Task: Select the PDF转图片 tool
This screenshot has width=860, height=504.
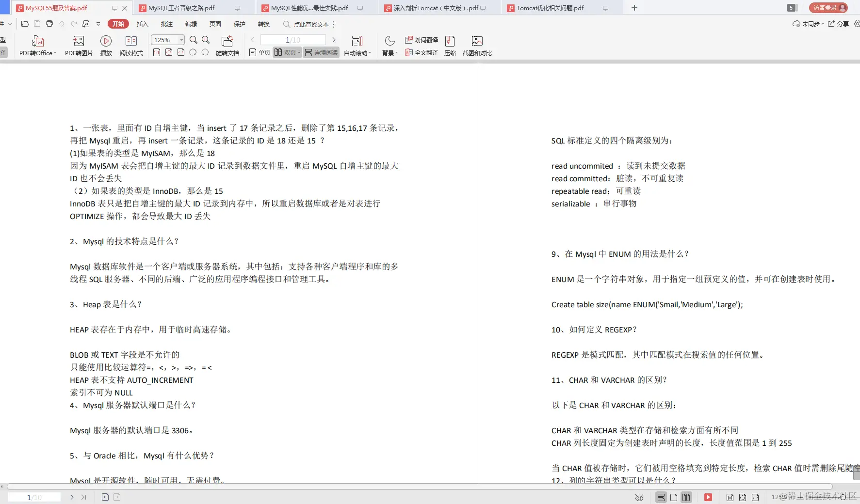Action: coord(78,45)
